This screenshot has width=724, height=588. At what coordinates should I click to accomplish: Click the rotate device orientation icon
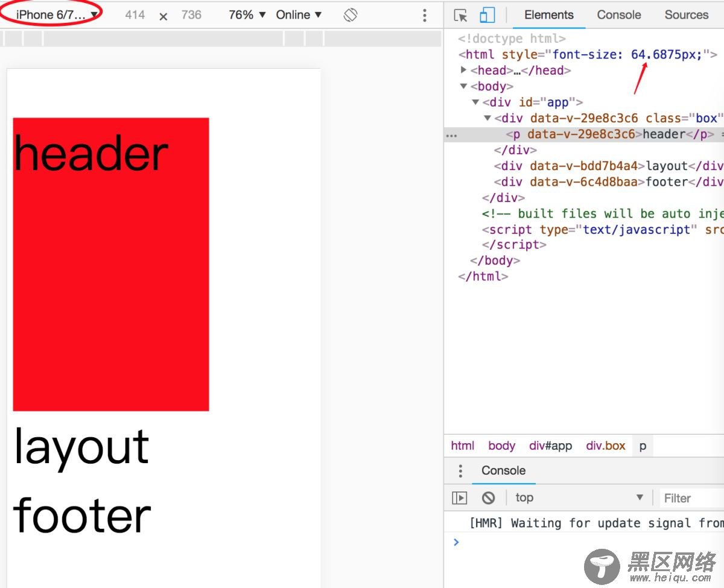tap(351, 15)
